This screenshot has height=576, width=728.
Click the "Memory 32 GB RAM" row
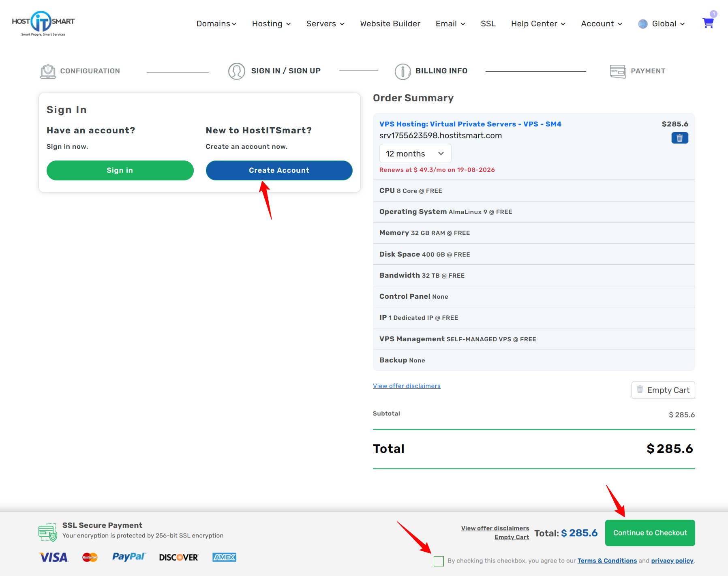534,233
